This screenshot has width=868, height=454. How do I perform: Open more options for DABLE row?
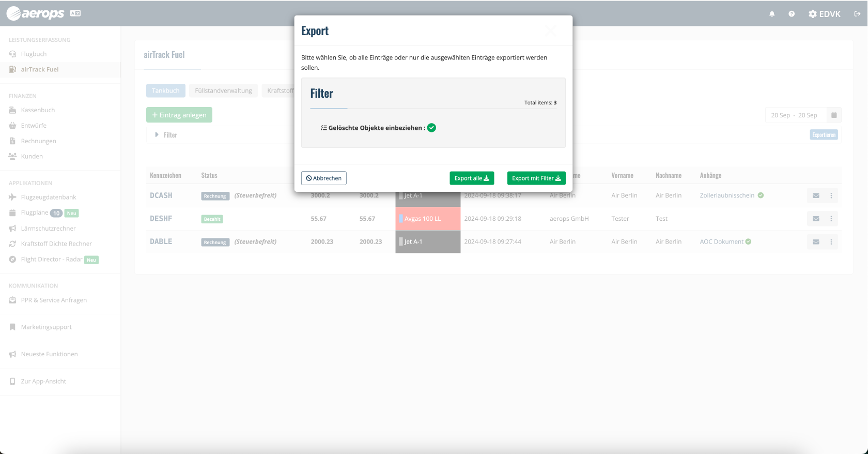tap(831, 241)
